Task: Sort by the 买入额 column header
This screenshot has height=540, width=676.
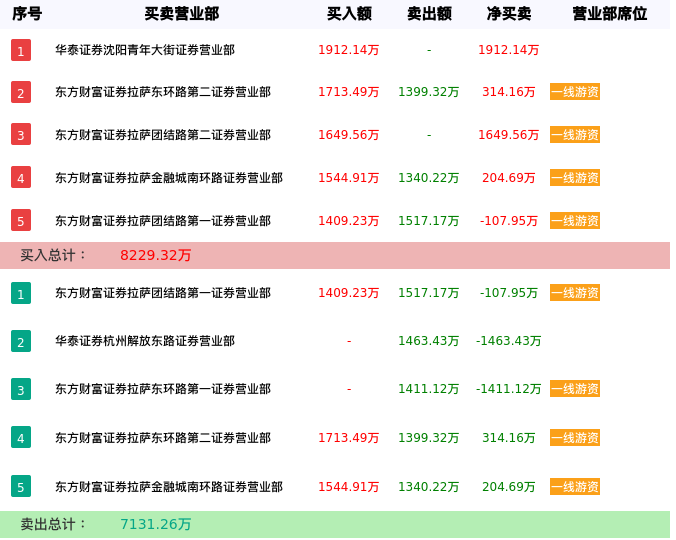Action: point(349,14)
